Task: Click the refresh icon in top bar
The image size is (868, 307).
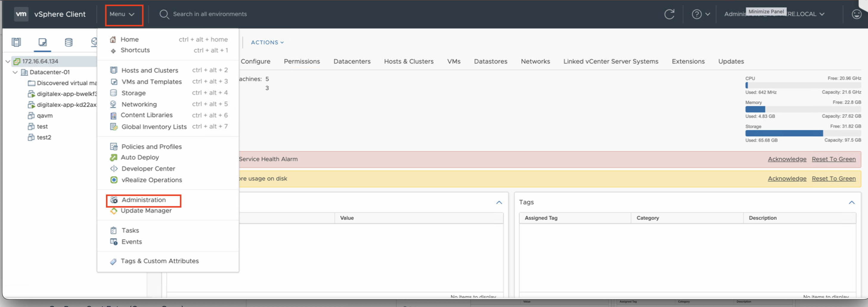Action: tap(669, 14)
